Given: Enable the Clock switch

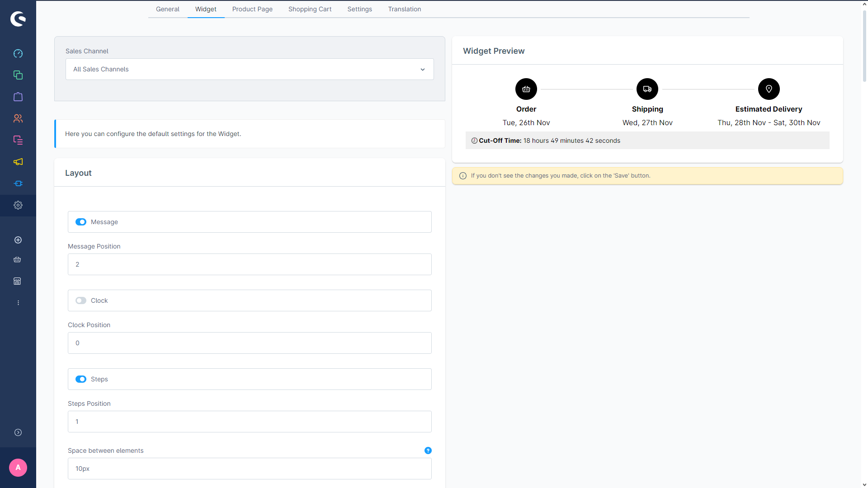Looking at the screenshot, I should pos(81,300).
